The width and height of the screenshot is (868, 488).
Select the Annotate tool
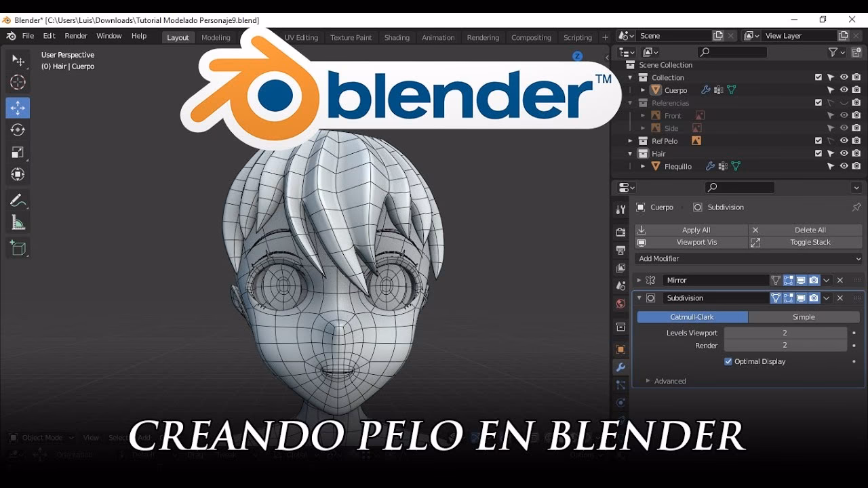(18, 200)
